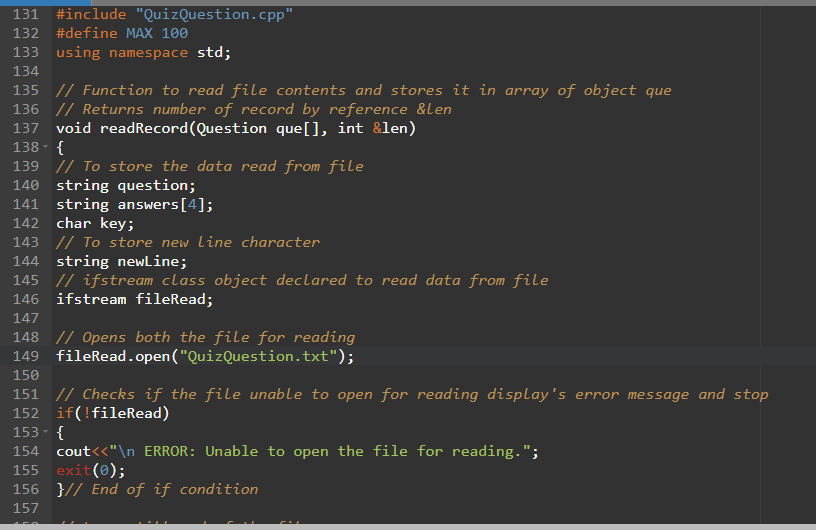Viewport: 816px width, 530px height.
Task: Click the &len parameter in the signature
Action: pyautogui.click(x=390, y=128)
